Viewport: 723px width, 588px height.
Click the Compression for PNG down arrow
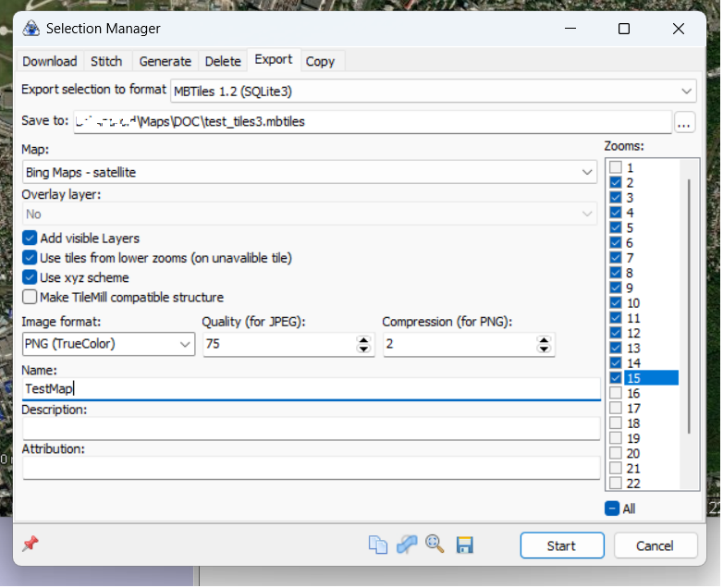click(x=545, y=350)
